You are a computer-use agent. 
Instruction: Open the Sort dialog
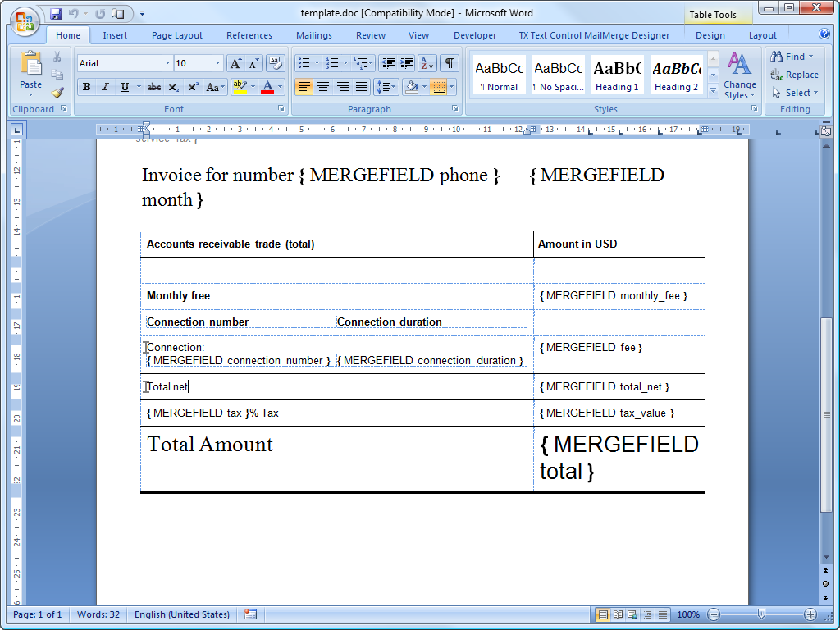tap(427, 62)
